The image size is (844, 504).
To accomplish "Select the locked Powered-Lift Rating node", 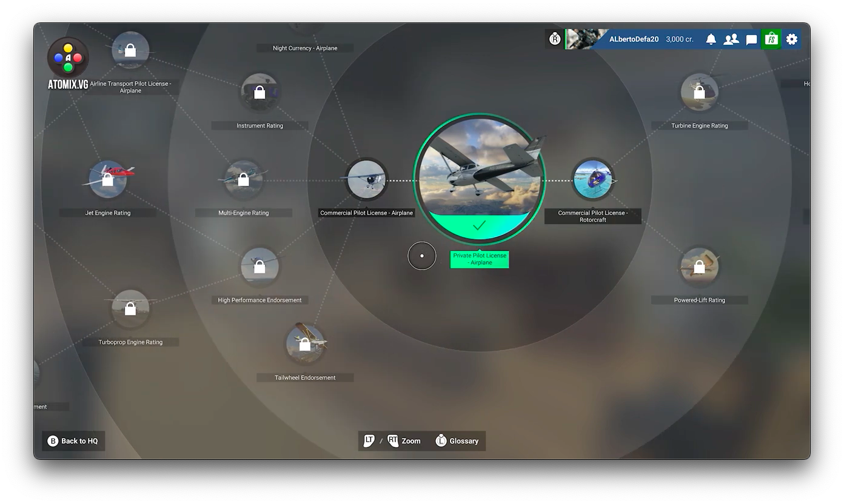I will pyautogui.click(x=699, y=267).
